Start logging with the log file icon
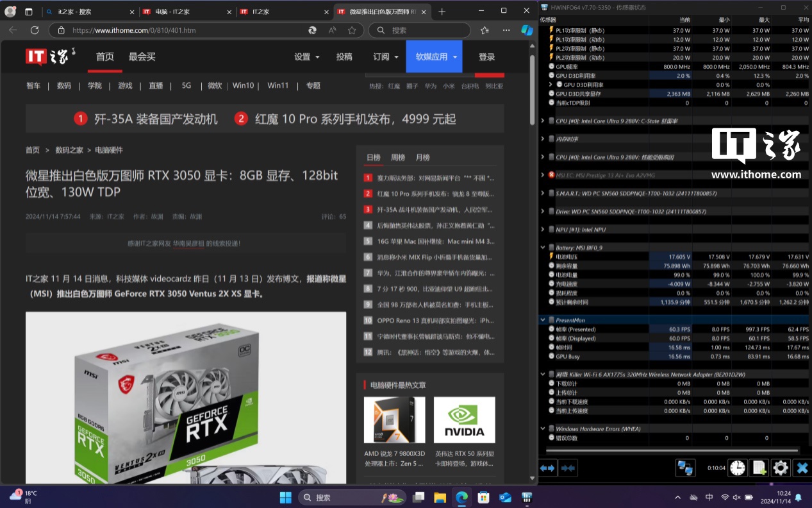 (x=759, y=468)
